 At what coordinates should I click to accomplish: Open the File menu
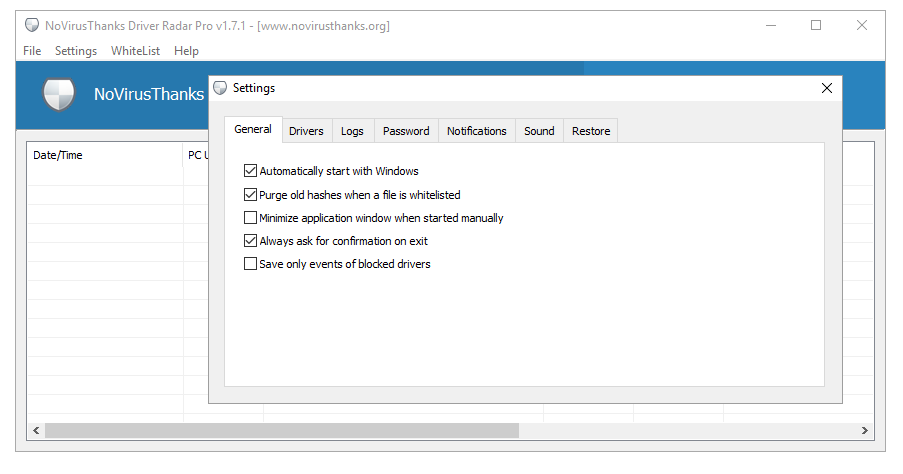32,51
